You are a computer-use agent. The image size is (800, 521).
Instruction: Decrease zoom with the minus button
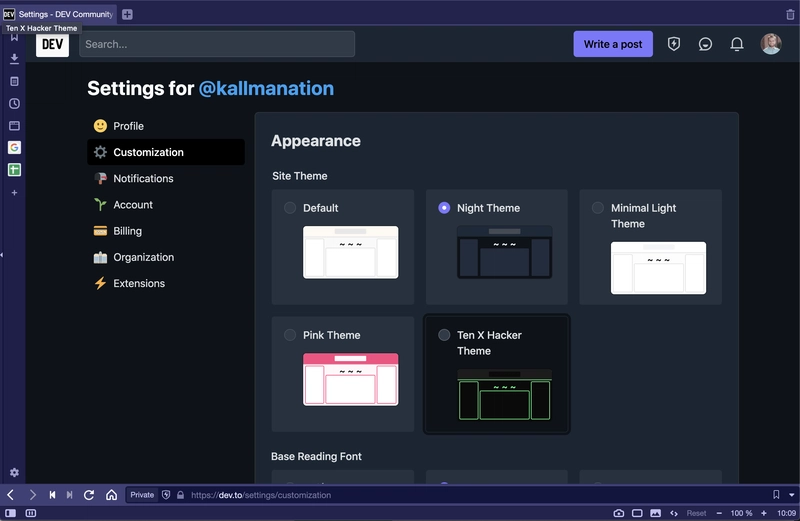pos(719,513)
